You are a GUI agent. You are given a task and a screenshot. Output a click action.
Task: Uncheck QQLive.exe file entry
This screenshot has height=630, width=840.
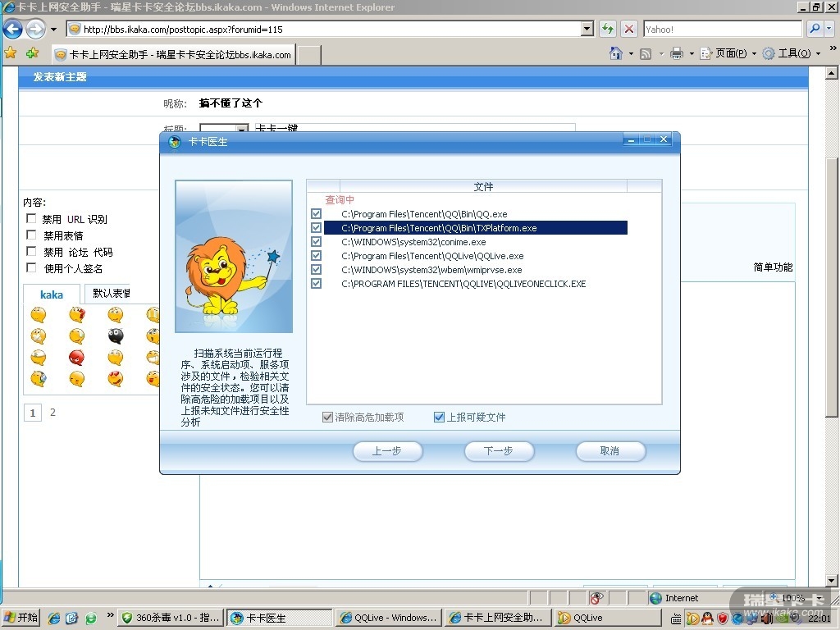[x=316, y=256]
